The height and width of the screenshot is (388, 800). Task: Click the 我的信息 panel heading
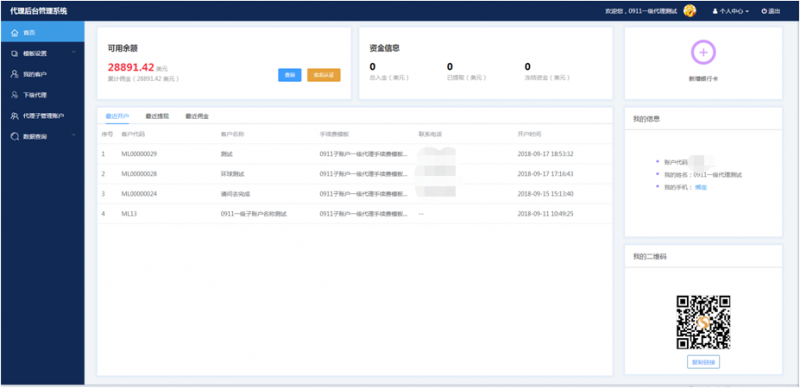(646, 118)
